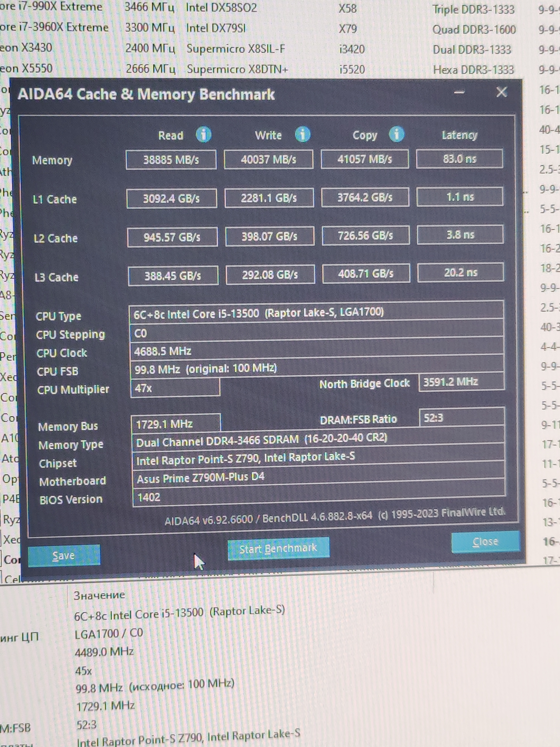Click the Write info icon

pos(302,134)
